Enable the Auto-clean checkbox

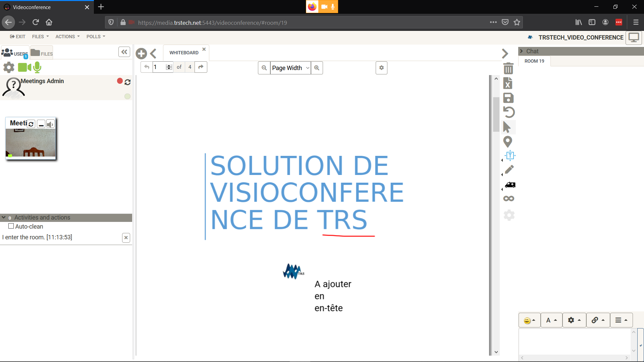(11, 226)
